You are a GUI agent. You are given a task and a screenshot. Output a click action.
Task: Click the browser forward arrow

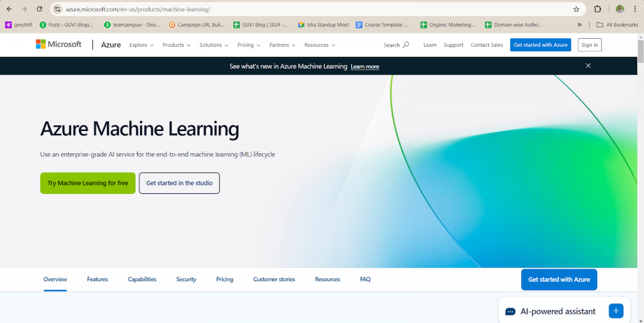24,9
